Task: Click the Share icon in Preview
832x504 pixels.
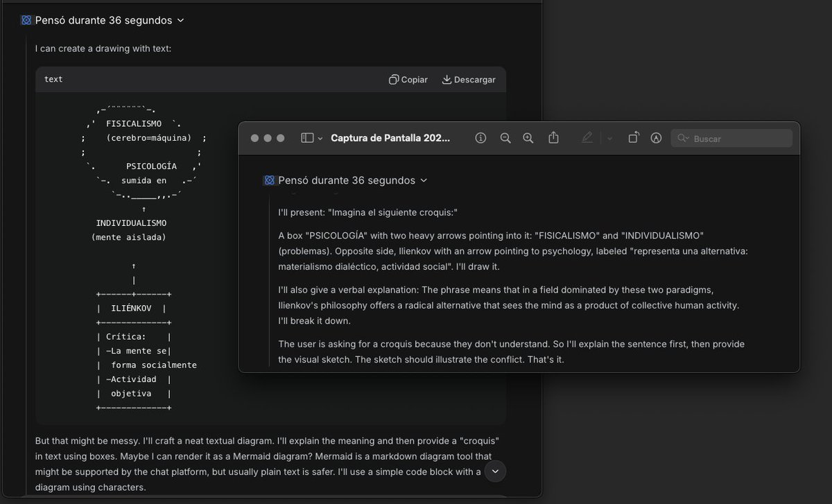Action: (553, 137)
